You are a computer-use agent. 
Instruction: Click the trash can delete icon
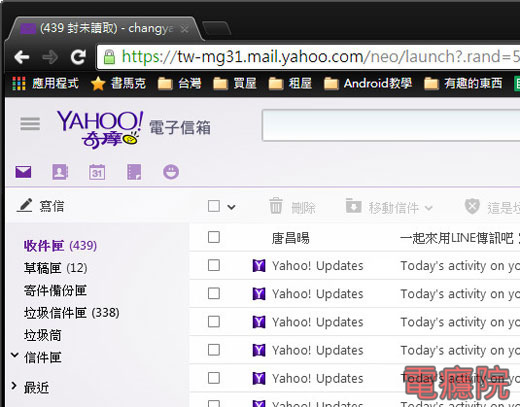coord(276,206)
